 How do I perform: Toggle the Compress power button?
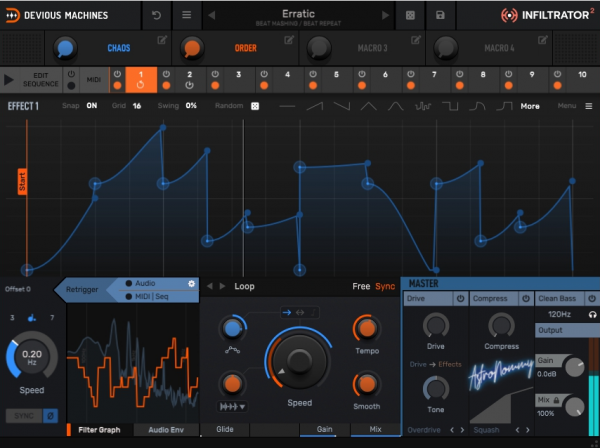pyautogui.click(x=526, y=298)
